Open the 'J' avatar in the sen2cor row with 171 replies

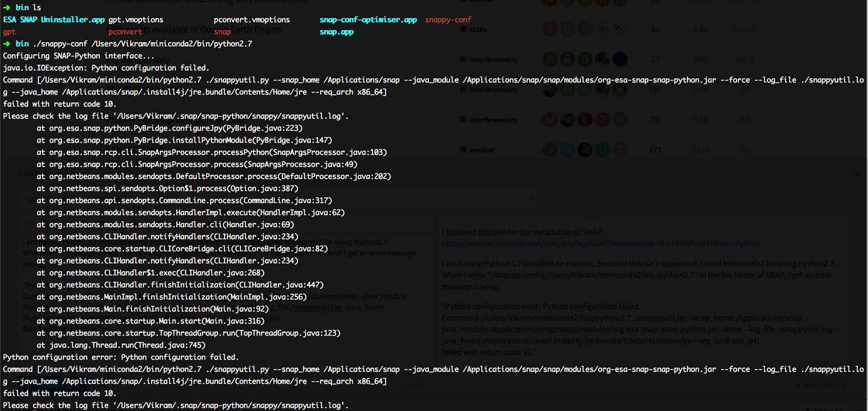(550, 150)
